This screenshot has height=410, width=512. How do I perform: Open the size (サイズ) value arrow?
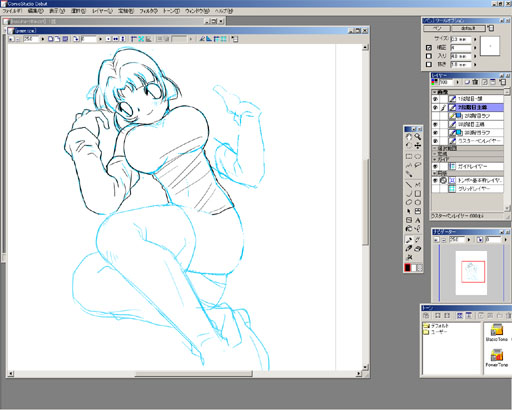475,39
